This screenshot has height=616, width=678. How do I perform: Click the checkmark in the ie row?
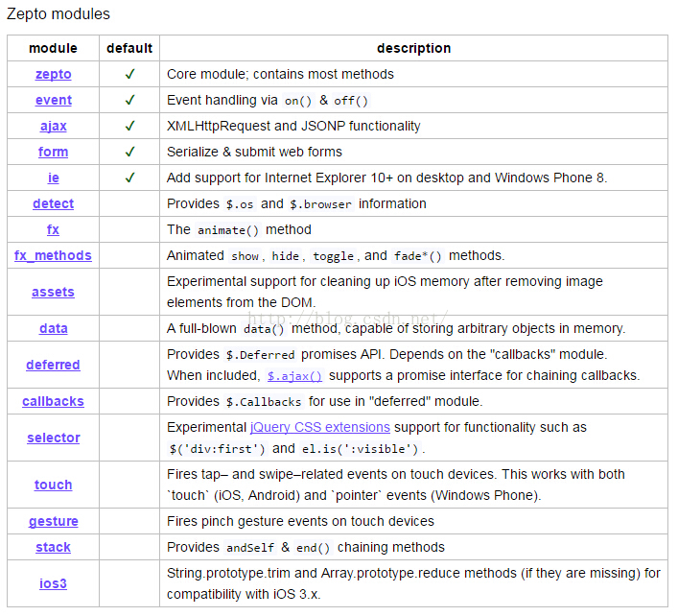pyautogui.click(x=129, y=178)
